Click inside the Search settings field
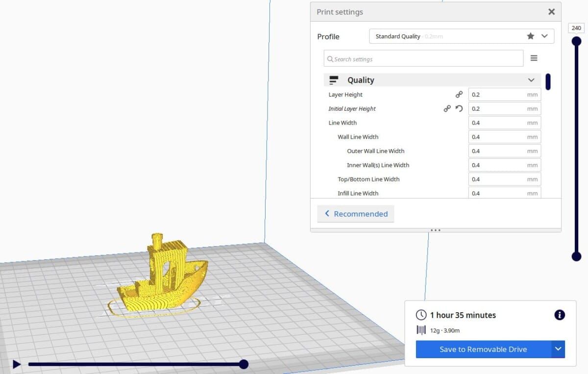Image resolution: width=588 pixels, height=374 pixels. [423, 58]
